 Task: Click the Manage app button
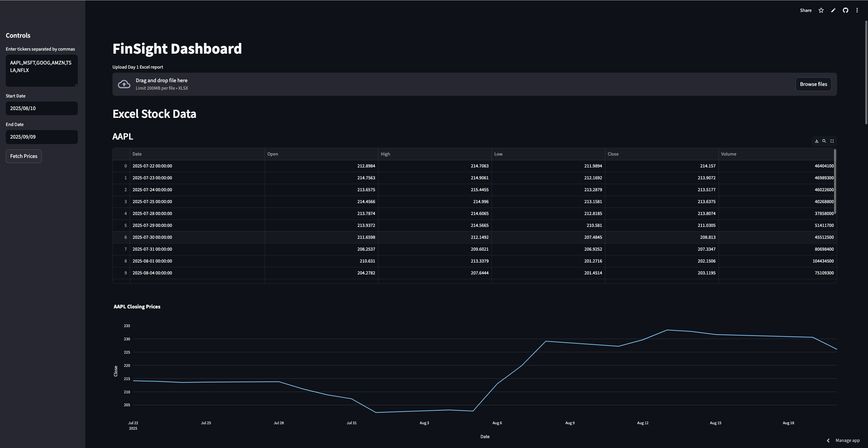pyautogui.click(x=847, y=441)
